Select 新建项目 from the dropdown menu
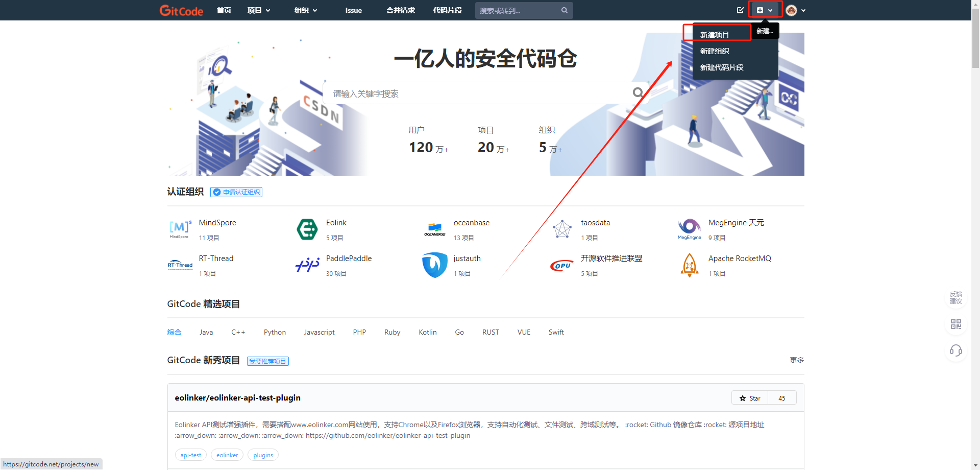Image resolution: width=980 pixels, height=470 pixels. pyautogui.click(x=715, y=35)
